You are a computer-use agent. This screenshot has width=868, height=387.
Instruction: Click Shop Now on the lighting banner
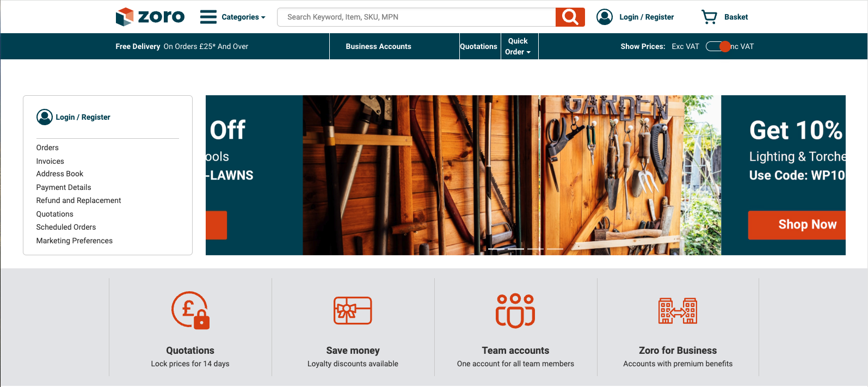coord(797,225)
